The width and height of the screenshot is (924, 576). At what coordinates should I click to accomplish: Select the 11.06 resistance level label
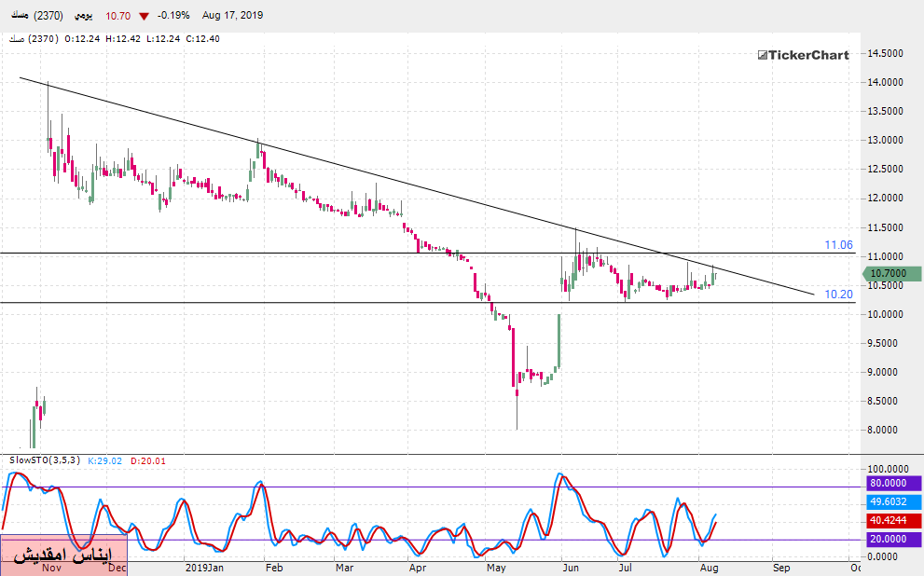[x=838, y=245]
